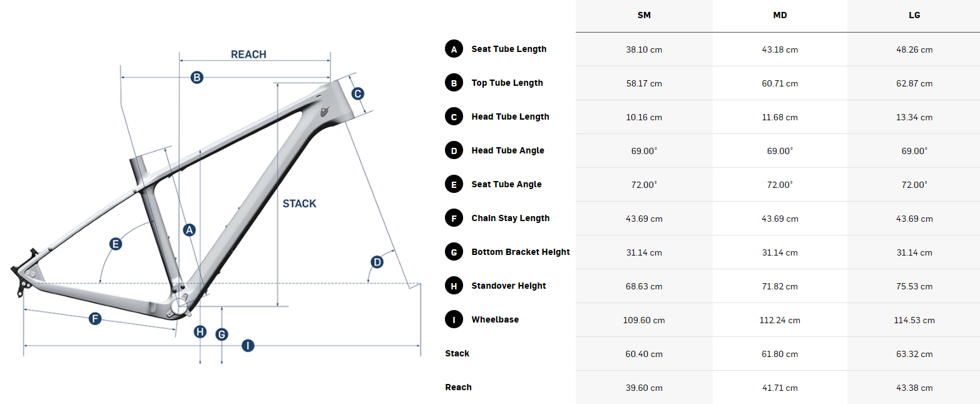This screenshot has width=980, height=404.
Task: Click the blue E angle marker on the diagram
Action: [x=115, y=244]
